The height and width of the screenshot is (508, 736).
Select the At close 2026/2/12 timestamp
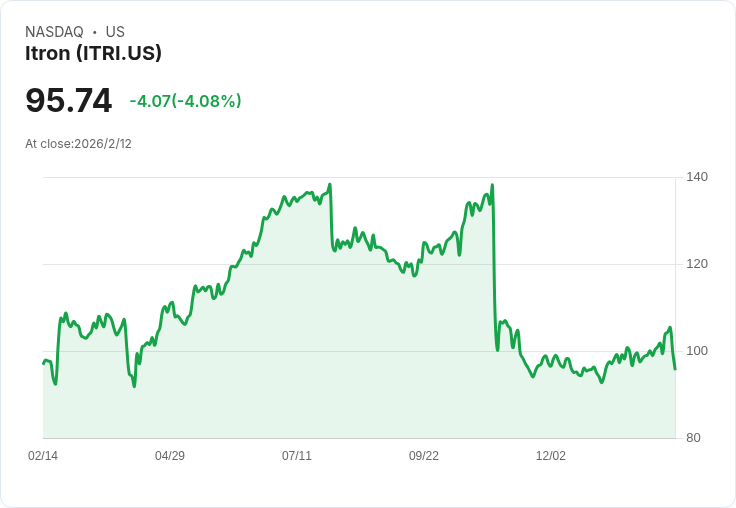(78, 143)
